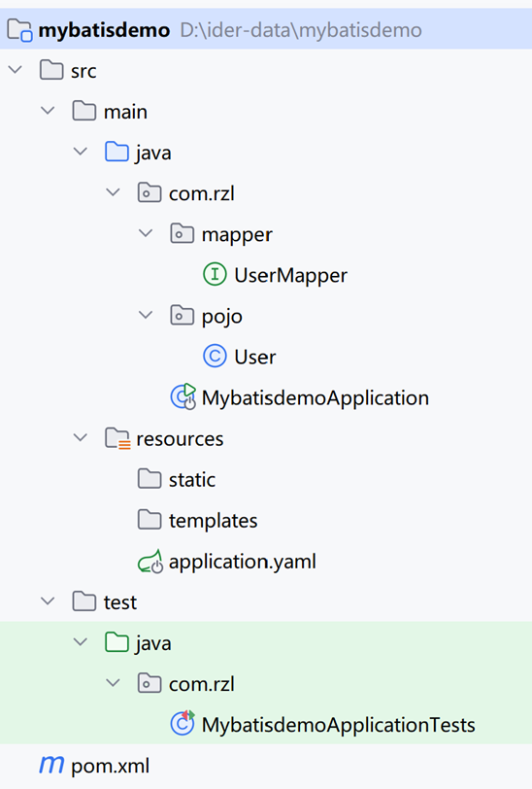Collapse the java folder under main
This screenshot has width=532, height=789.
click(x=81, y=151)
